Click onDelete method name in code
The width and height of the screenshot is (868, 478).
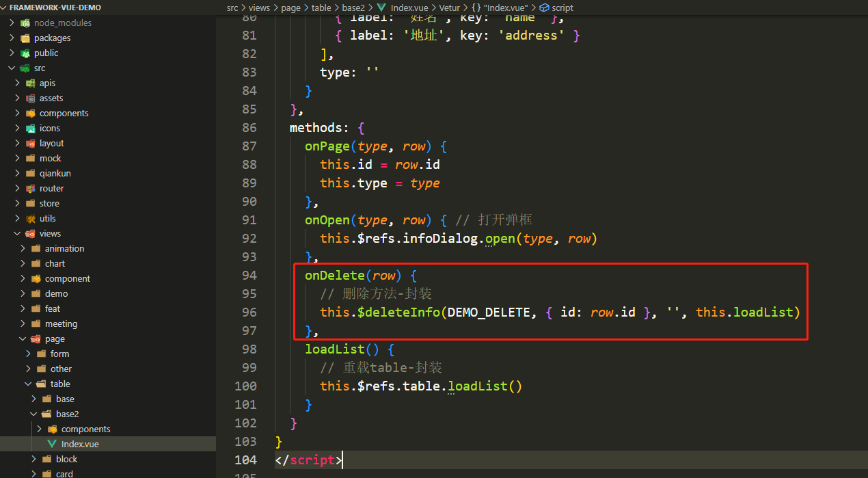click(x=335, y=275)
